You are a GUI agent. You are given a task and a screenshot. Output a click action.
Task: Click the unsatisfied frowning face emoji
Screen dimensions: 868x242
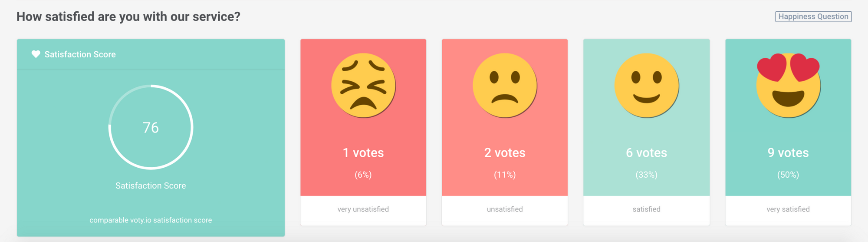point(505,85)
